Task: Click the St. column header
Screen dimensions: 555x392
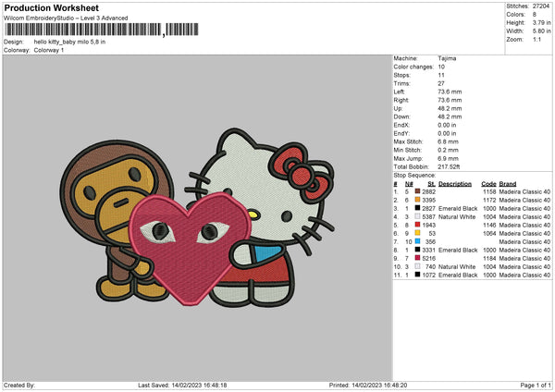Action: [x=431, y=183]
